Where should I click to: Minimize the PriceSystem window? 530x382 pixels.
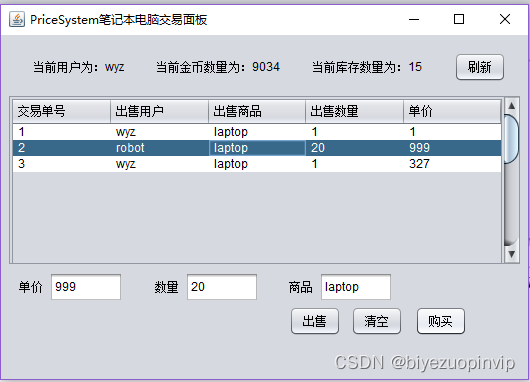point(414,19)
